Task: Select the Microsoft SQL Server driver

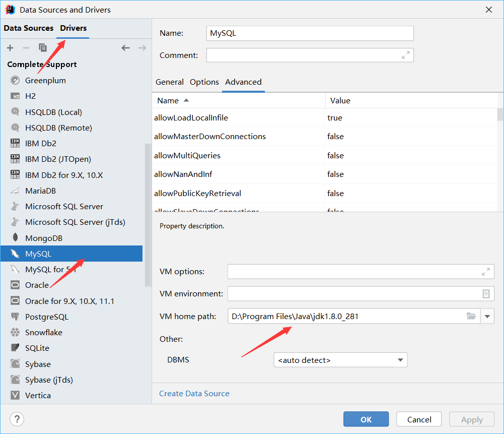Action: (x=71, y=207)
